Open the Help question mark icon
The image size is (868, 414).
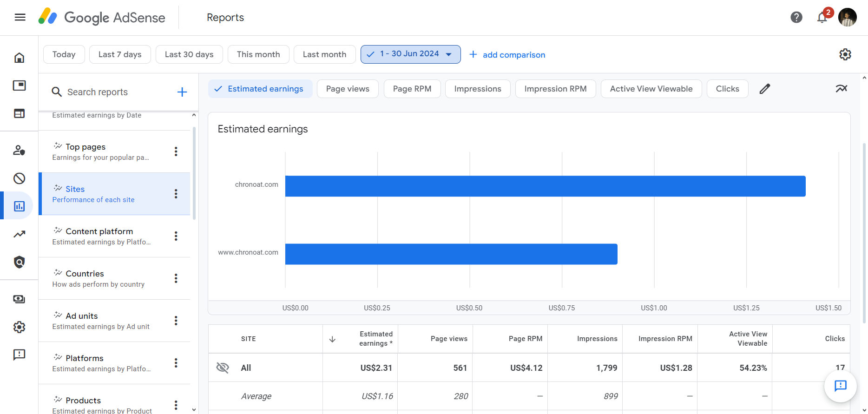click(796, 17)
